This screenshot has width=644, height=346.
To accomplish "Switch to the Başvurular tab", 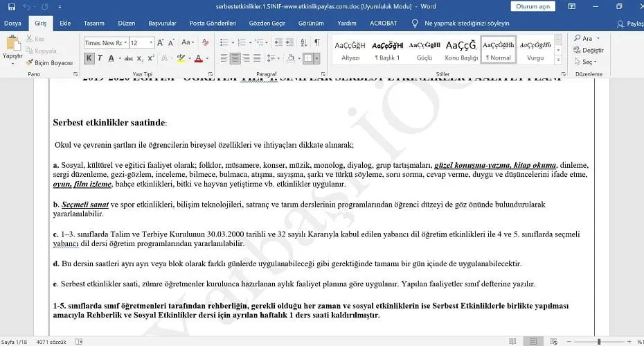I will coord(162,24).
